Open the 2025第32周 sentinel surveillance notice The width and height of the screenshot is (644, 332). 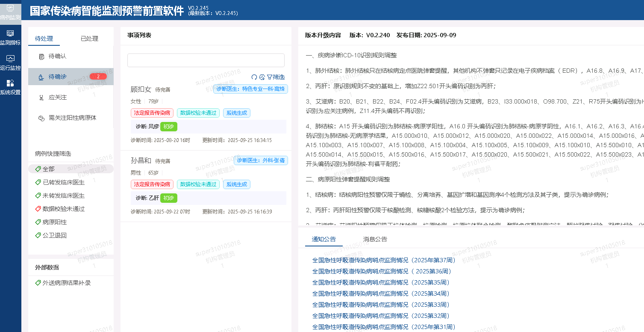coord(381,316)
